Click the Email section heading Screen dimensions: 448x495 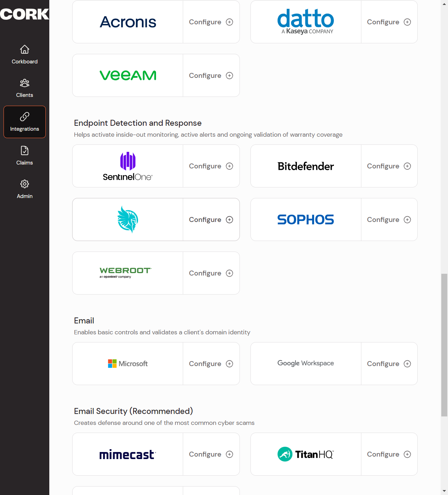[84, 321]
